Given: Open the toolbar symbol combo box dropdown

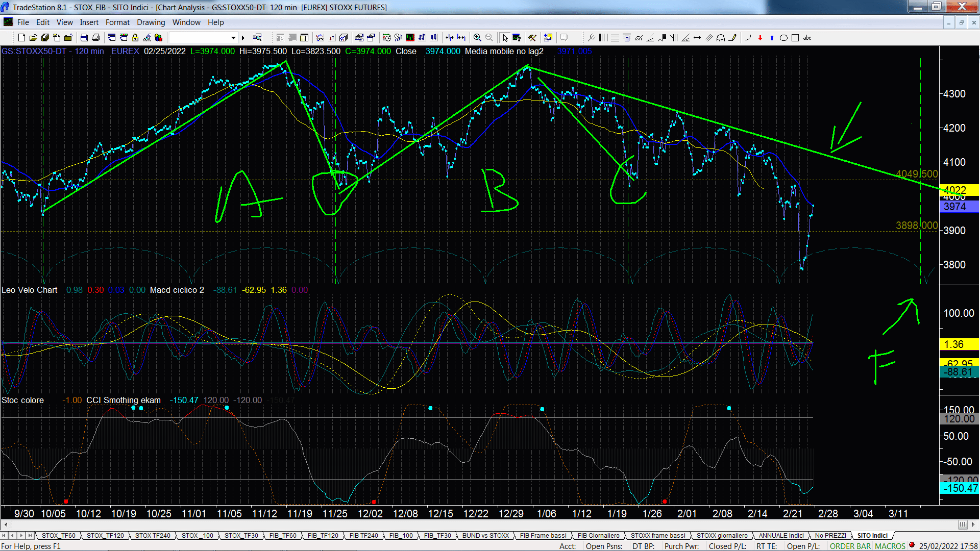Looking at the screenshot, I should point(233,38).
